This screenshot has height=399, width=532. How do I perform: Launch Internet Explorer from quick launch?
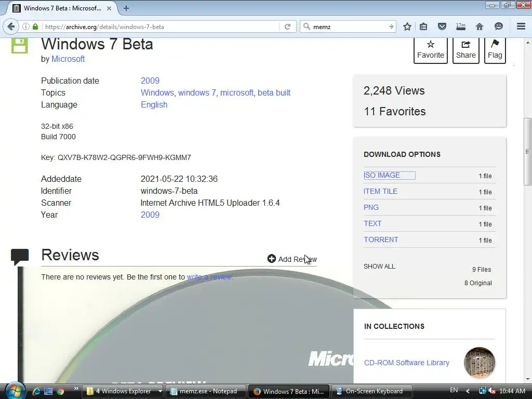[x=36, y=391]
